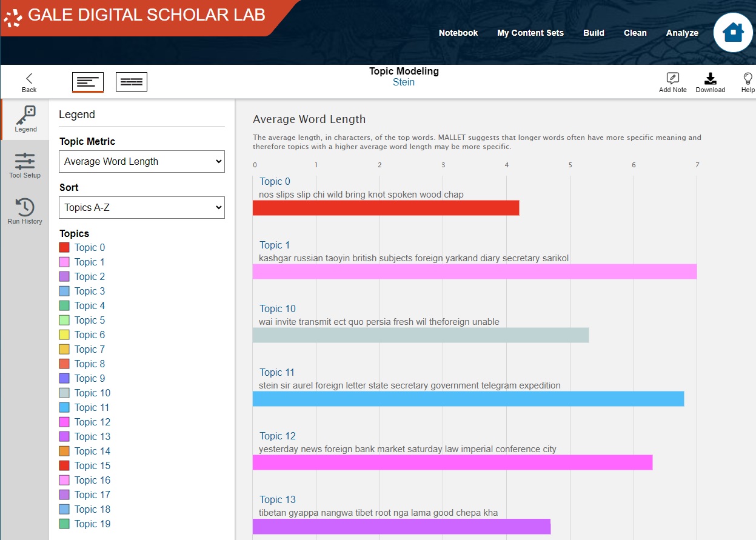Open Help with the lightbulb icon
The height and width of the screenshot is (540, 756).
tap(748, 82)
